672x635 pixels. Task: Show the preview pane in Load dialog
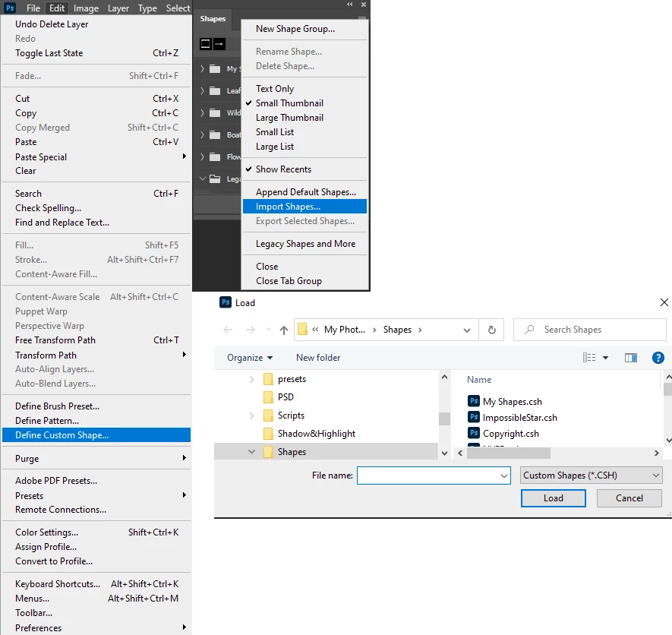(x=631, y=357)
